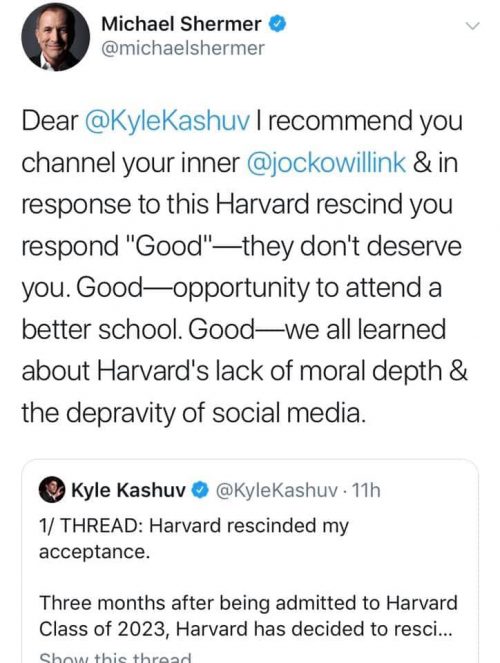Screen dimensions: 500x663
Task: Click the word 'acceptance.' in quoted tweet
Action: (95, 552)
